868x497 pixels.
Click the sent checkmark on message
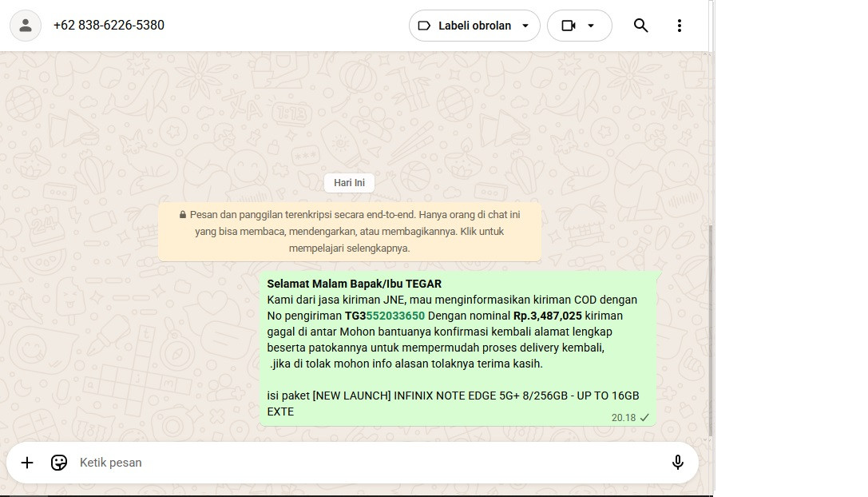click(644, 418)
